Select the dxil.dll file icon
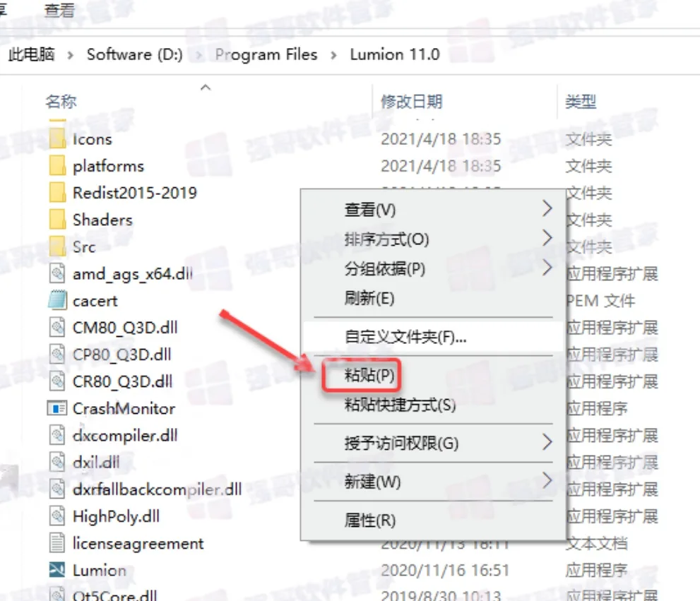Viewport: 700px width, 601px height. pyautogui.click(x=57, y=462)
